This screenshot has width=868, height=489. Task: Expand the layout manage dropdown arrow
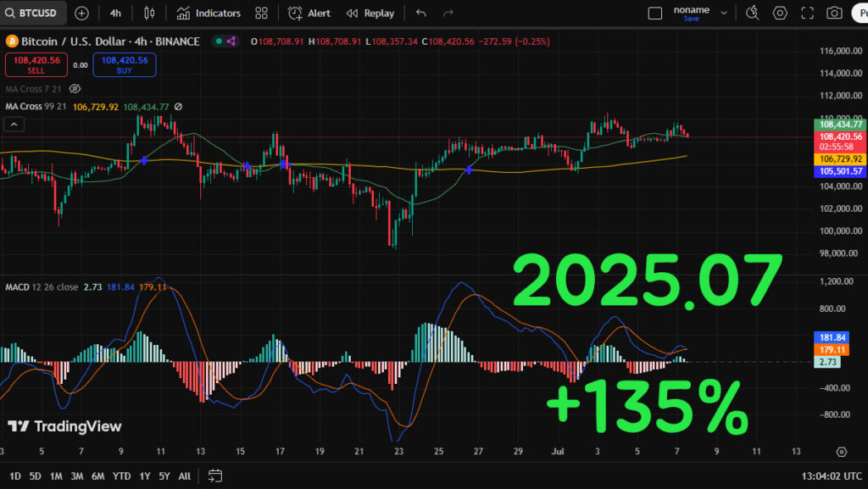(x=724, y=14)
